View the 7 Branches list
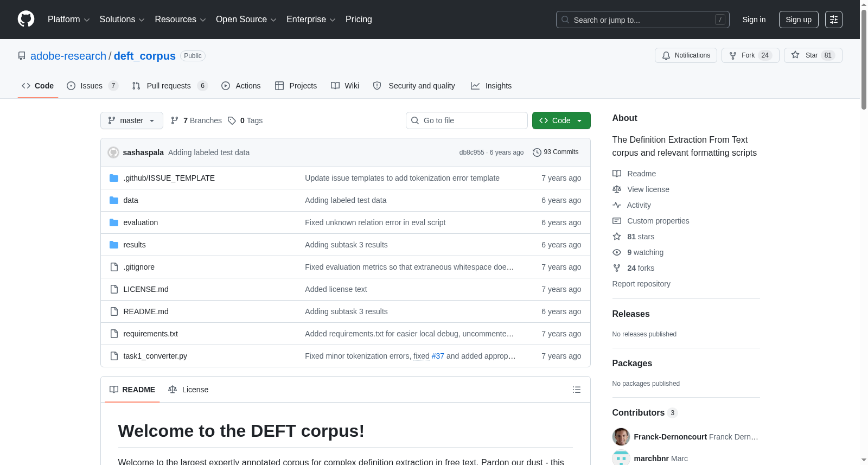The height and width of the screenshot is (465, 868). click(196, 120)
